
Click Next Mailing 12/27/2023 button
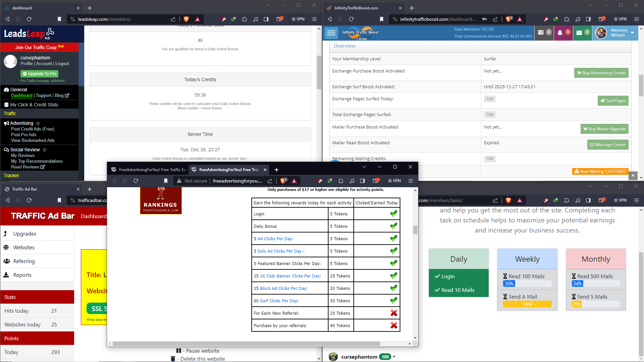pyautogui.click(x=600, y=171)
